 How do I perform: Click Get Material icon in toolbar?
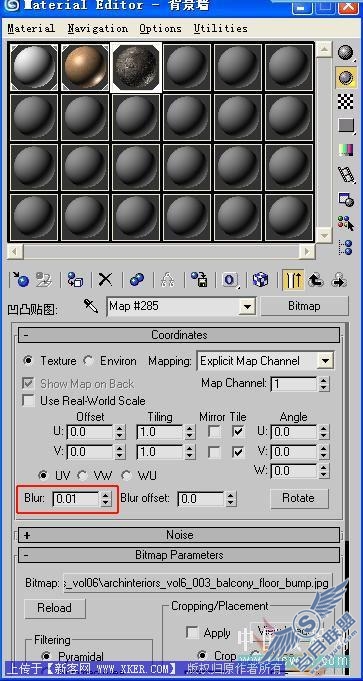tap(20, 279)
